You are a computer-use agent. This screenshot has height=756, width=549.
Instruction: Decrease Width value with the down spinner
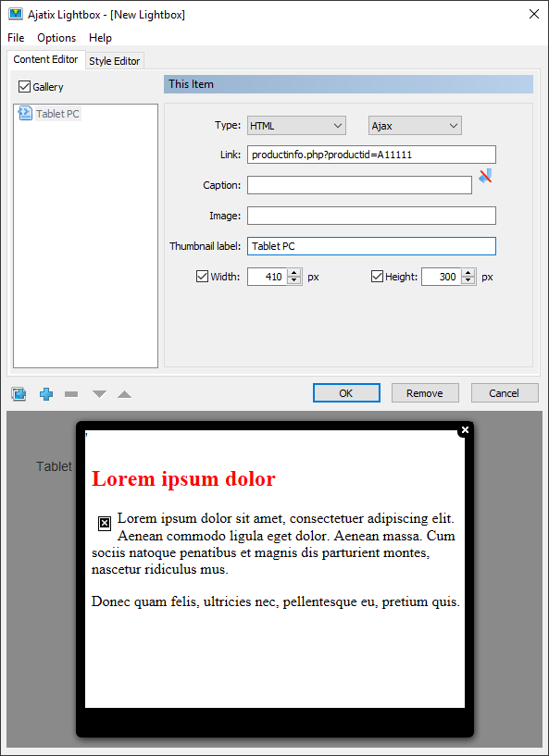tap(293, 280)
